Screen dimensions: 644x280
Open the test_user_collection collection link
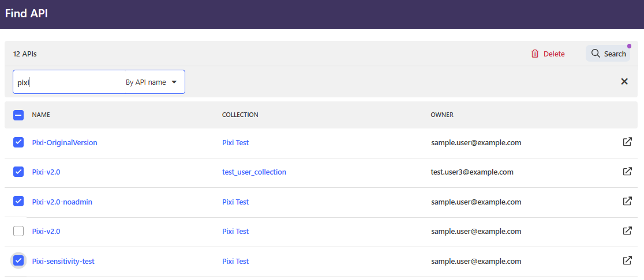point(254,172)
